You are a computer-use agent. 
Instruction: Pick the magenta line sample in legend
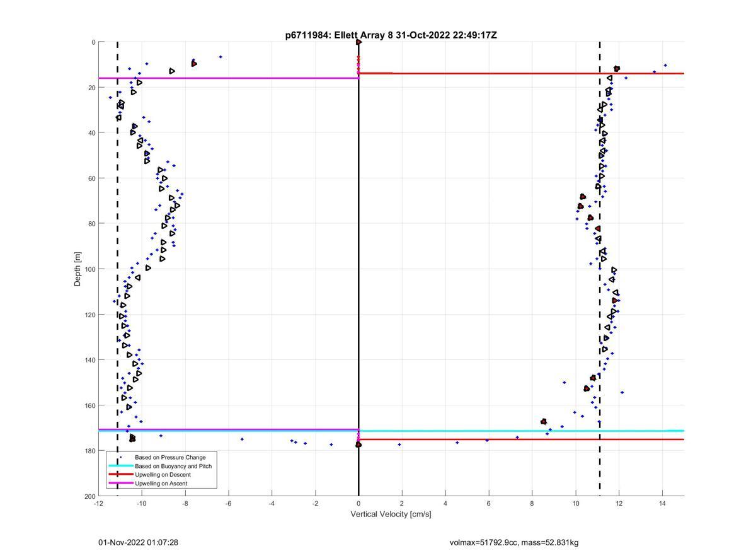coord(120,484)
